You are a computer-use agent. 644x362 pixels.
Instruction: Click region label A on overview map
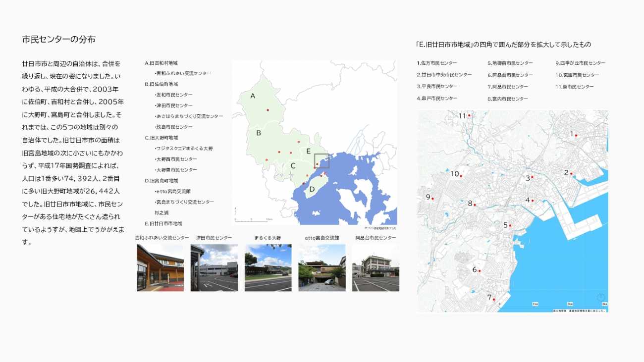[x=253, y=96]
